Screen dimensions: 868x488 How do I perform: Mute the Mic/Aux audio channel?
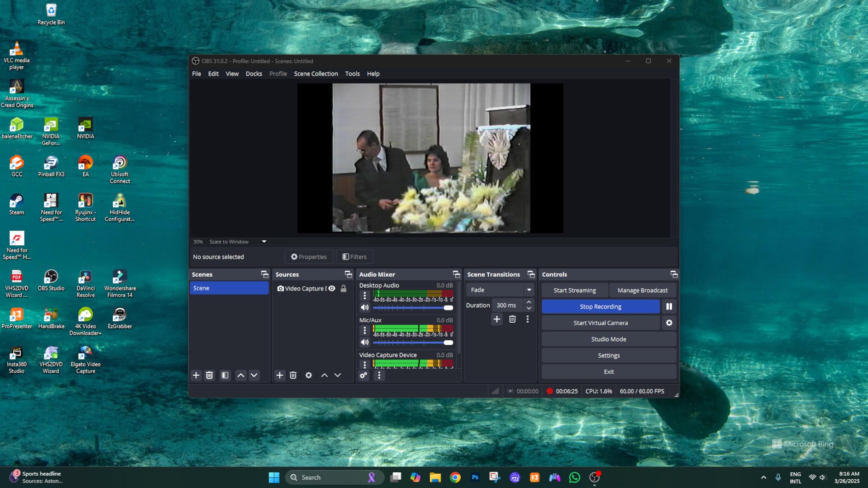365,342
